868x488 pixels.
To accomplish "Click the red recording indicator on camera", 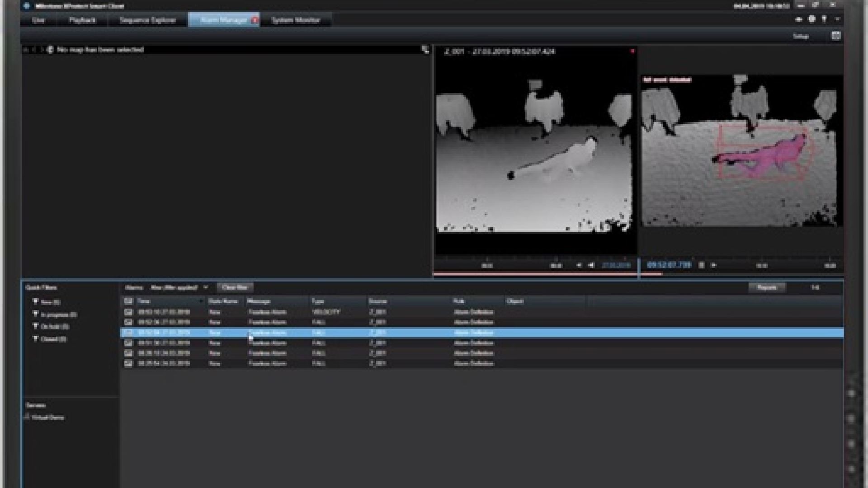I will (x=632, y=51).
